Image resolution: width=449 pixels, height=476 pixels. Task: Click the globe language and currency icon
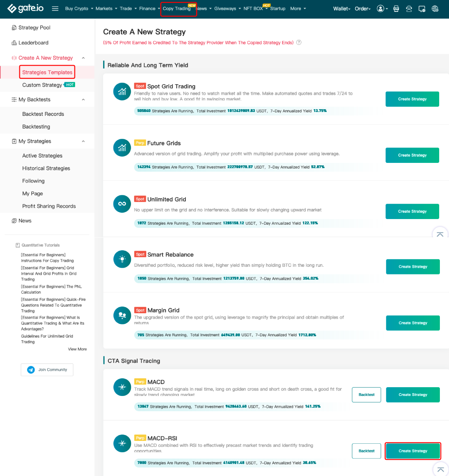point(435,9)
